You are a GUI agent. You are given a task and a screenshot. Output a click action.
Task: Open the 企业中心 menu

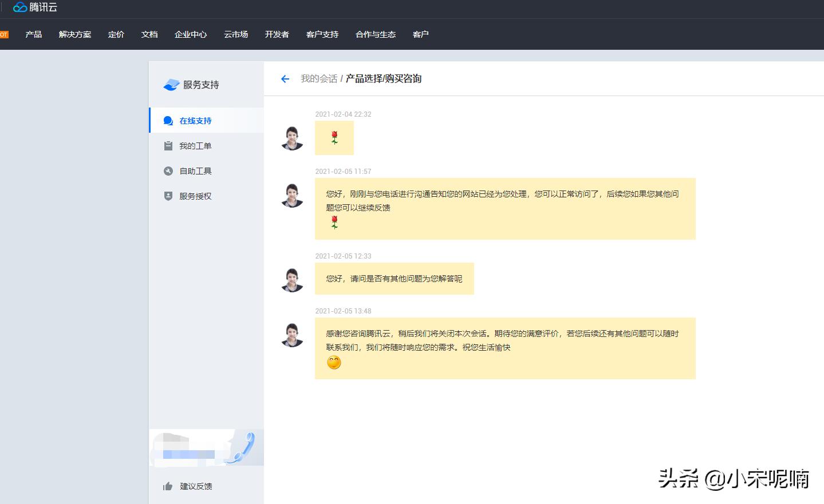[x=190, y=34]
